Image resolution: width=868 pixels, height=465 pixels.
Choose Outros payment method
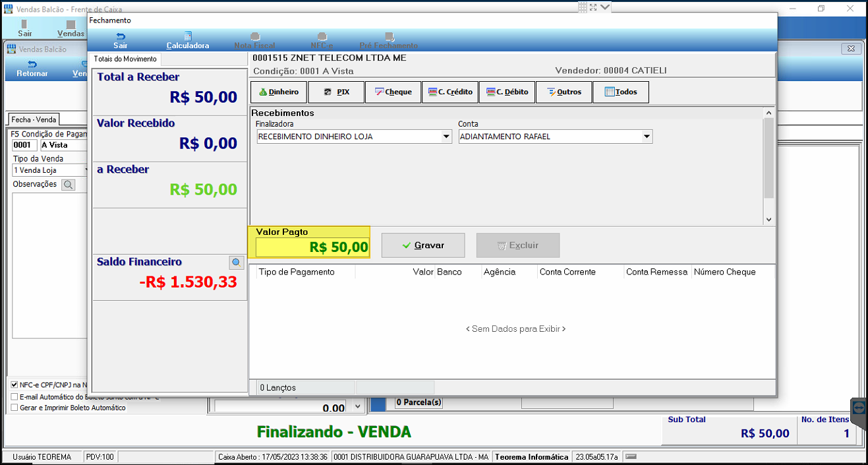coord(564,92)
